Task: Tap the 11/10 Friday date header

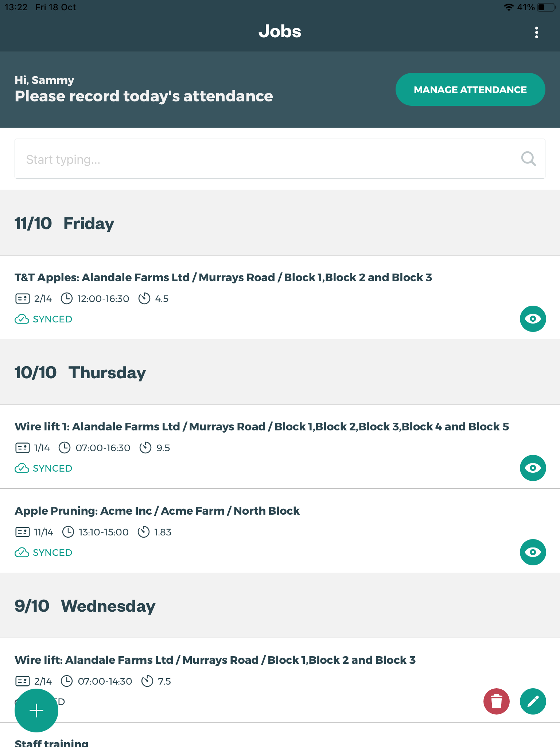Action: 64,223
